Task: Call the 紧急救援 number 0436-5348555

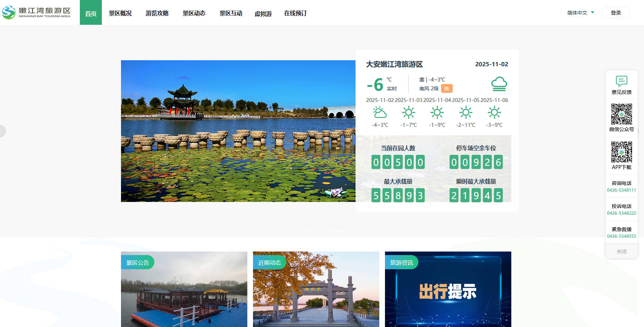Action: [621, 236]
